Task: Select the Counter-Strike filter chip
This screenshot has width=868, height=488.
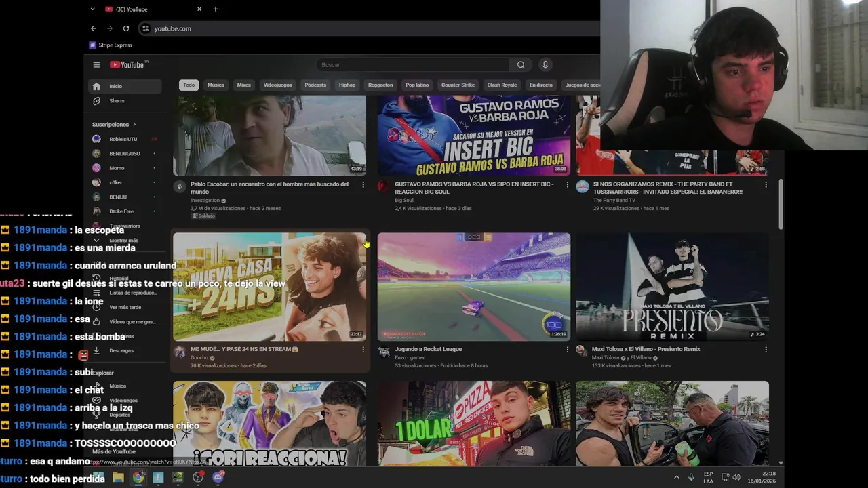Action: [x=458, y=85]
